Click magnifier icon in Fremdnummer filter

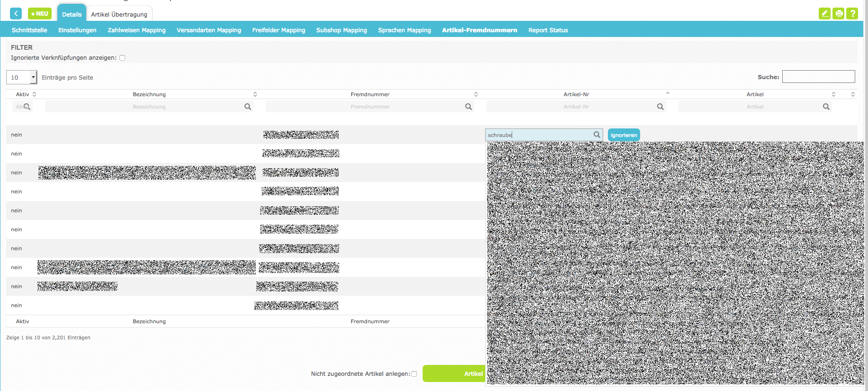[468, 107]
